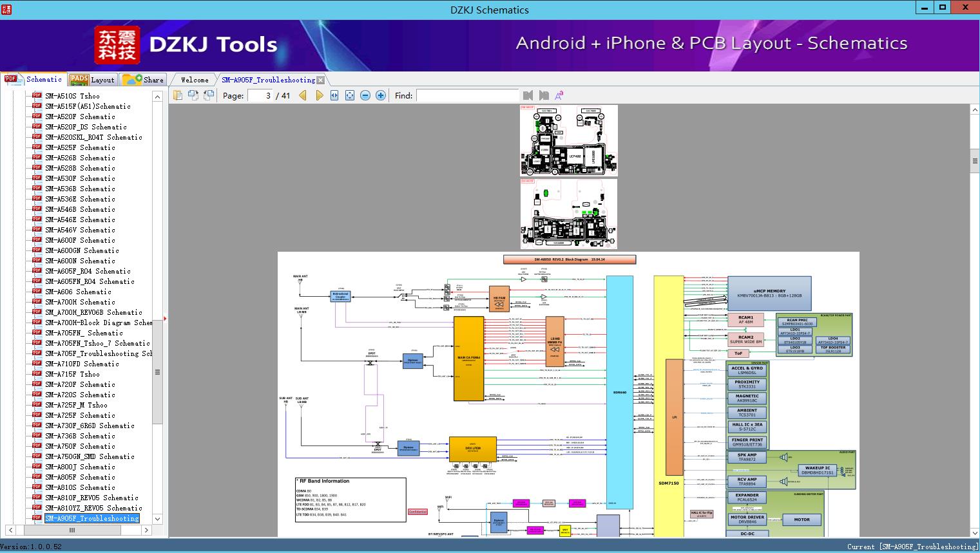Viewport: 980px width, 553px height.
Task: Click the fit width icon
Action: coord(334,95)
